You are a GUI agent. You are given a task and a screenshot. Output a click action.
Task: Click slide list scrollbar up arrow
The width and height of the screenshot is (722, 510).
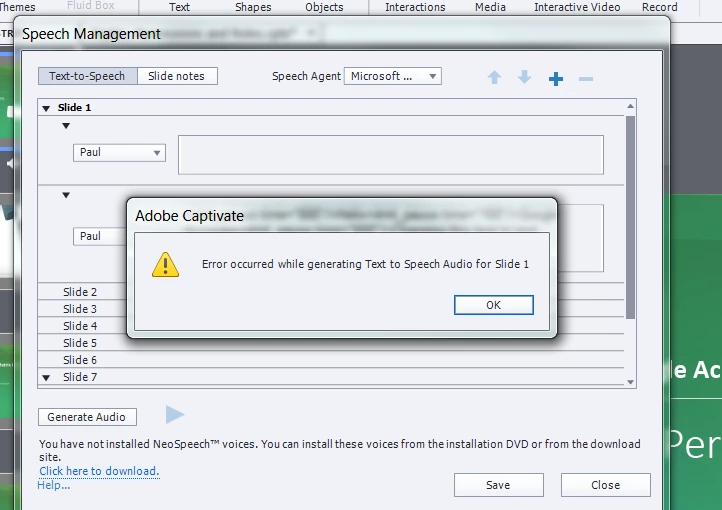(630, 106)
